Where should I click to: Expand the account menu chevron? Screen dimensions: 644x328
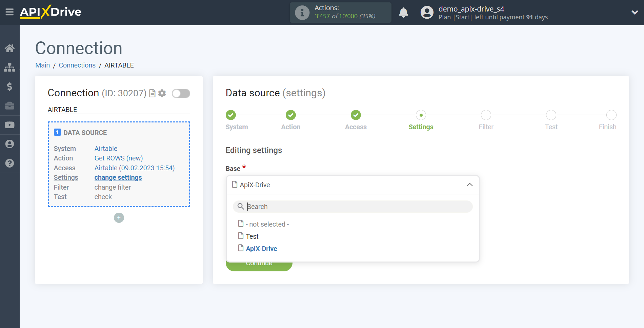635,13
